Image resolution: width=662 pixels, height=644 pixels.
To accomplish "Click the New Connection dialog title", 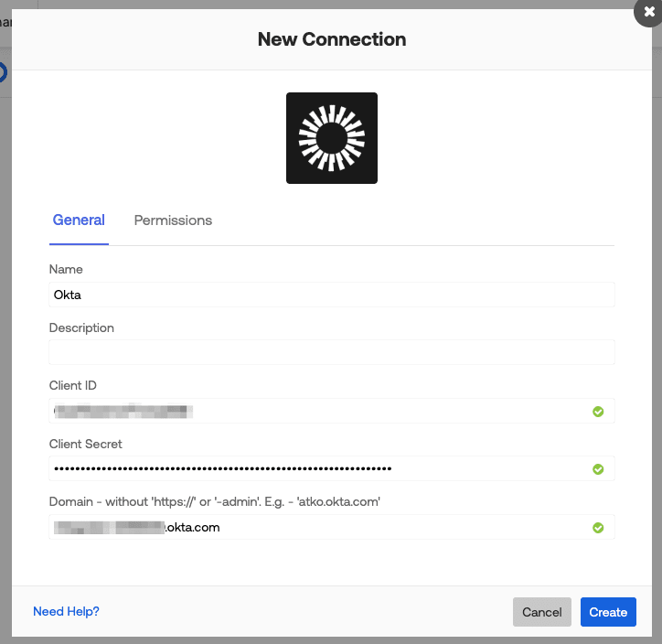I will (332, 39).
